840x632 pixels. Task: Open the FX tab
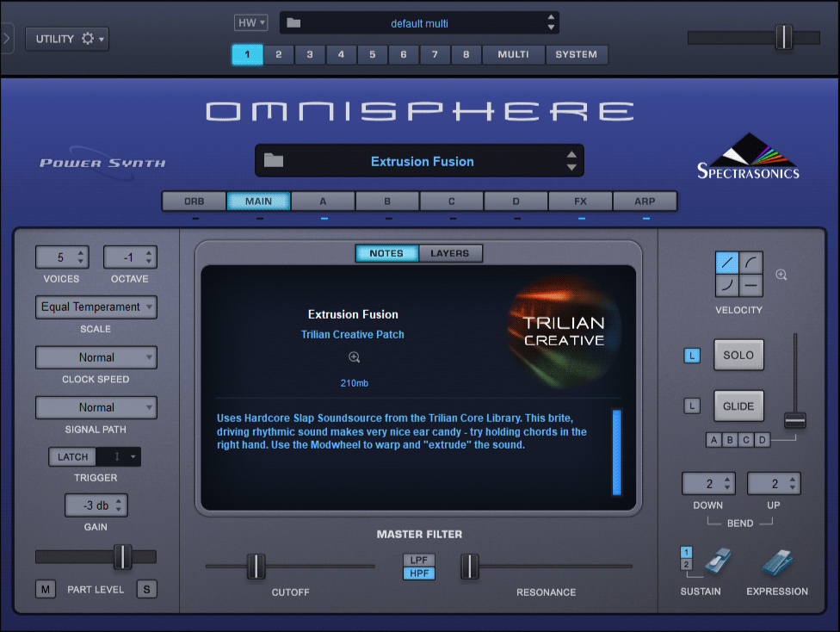pyautogui.click(x=580, y=201)
